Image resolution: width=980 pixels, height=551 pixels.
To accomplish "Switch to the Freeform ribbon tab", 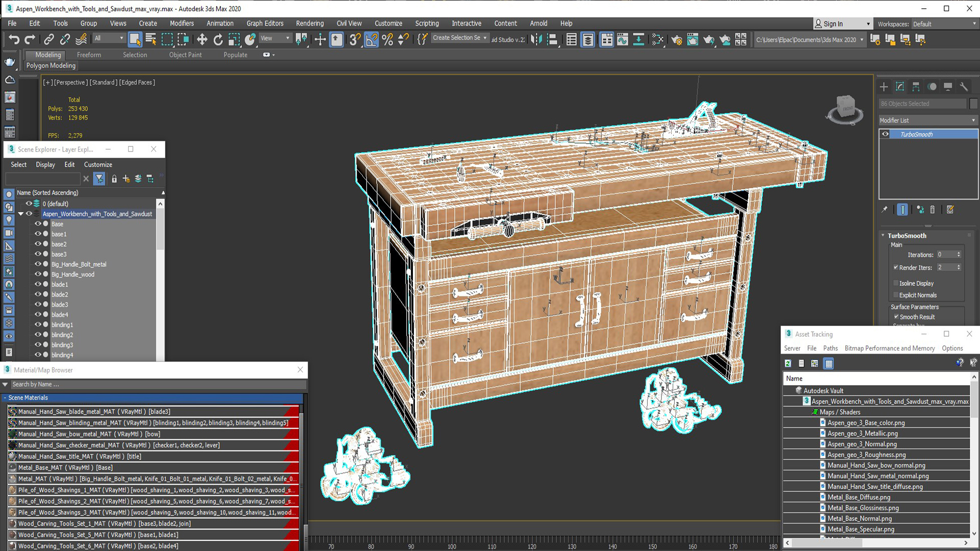I will point(89,55).
